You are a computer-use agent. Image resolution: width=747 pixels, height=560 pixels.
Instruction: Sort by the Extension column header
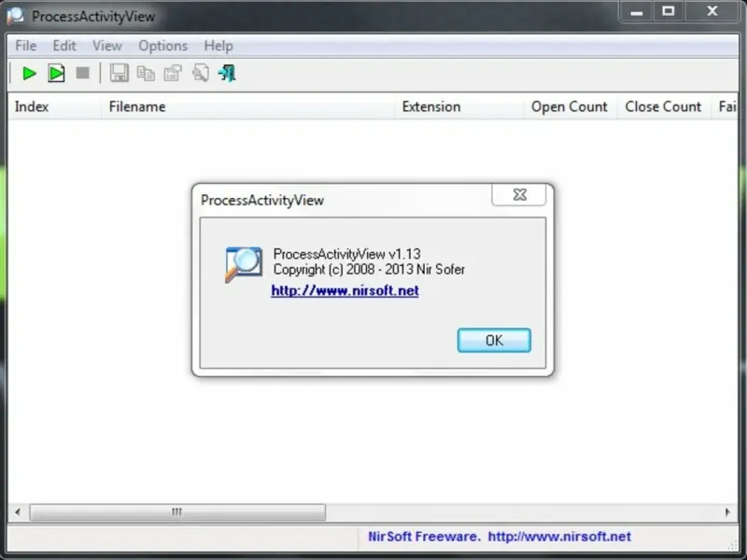[x=459, y=106]
